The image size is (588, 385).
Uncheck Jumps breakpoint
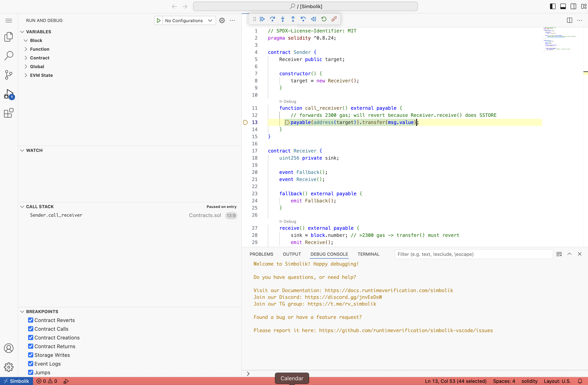coord(31,372)
